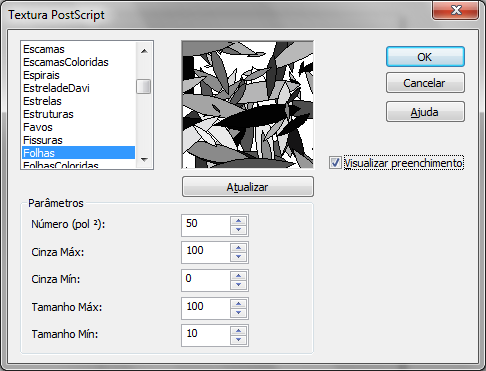Decrease the Cinza Máx value
The width and height of the screenshot is (486, 371).
239,257
